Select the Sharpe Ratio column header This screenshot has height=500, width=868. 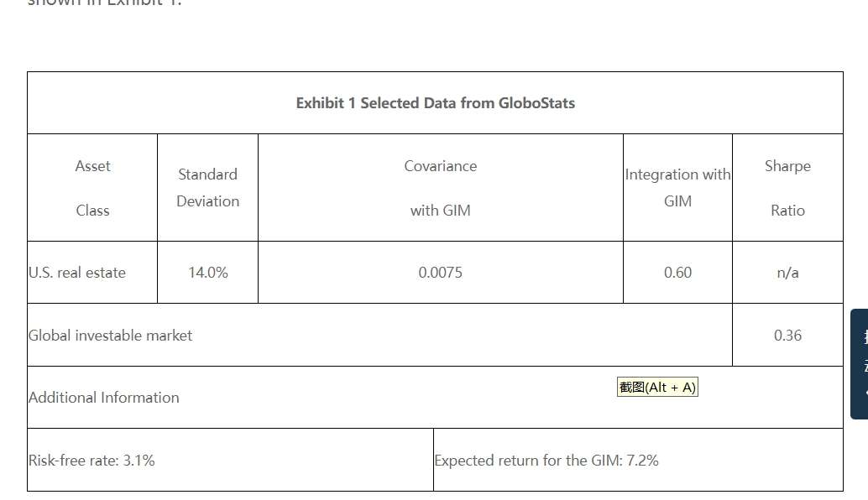[787, 188]
